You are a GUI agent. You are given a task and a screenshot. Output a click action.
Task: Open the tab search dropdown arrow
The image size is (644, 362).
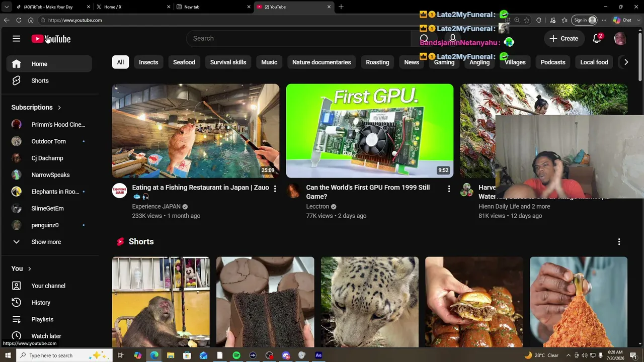click(x=7, y=7)
